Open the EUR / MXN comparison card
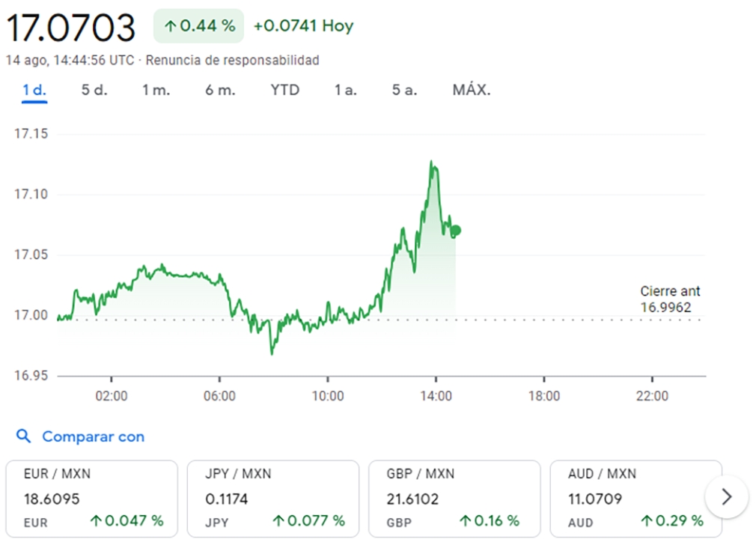Image resolution: width=756 pixels, height=554 pixels. point(91,498)
